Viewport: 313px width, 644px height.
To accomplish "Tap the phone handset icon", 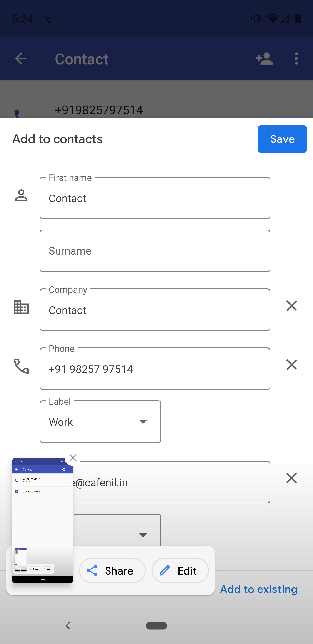I will [21, 366].
